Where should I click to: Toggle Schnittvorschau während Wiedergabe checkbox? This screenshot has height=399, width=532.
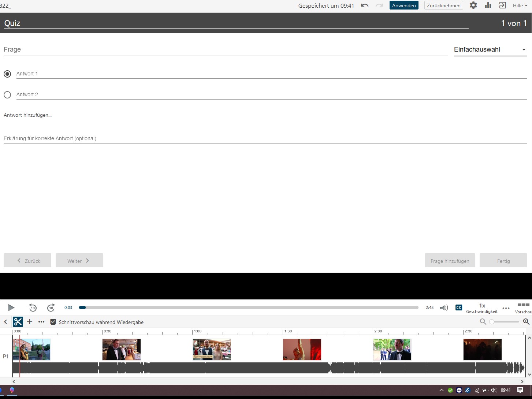[x=53, y=322]
